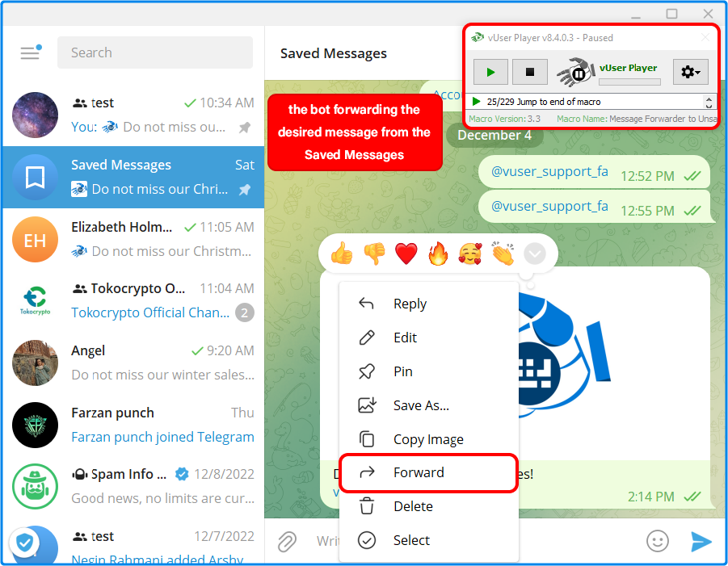
Task: Click the verified badge on Spam Info
Action: coord(182,474)
